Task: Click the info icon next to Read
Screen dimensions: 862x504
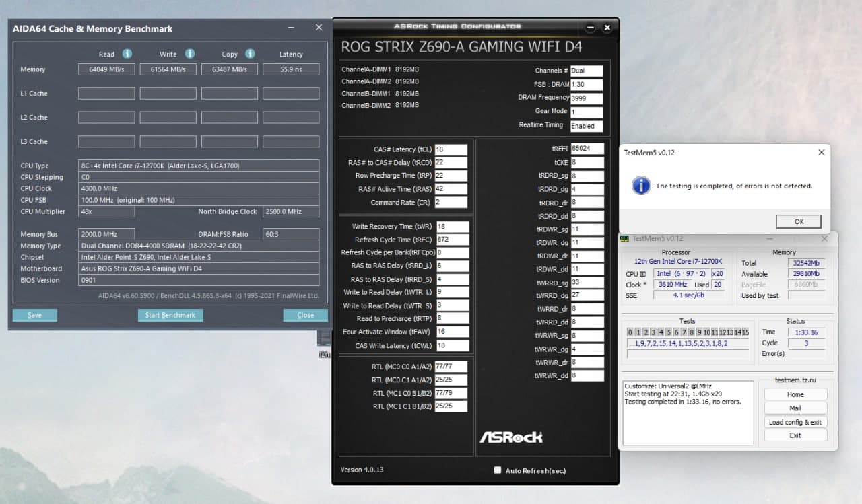Action: 127,54
